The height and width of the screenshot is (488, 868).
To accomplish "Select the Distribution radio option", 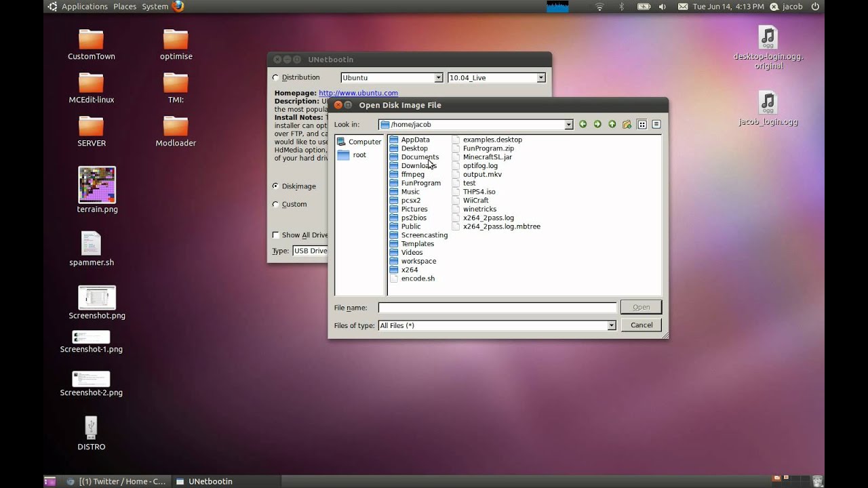I will pos(296,77).
